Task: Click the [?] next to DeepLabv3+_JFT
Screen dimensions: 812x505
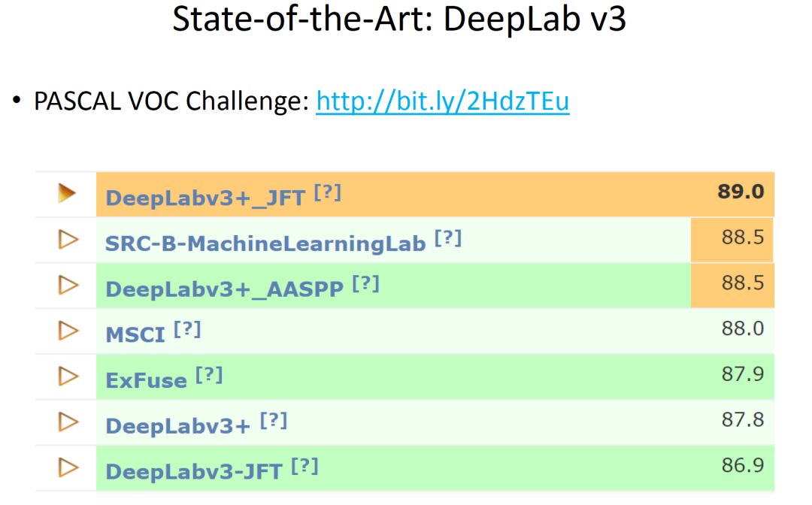Action: tap(328, 193)
